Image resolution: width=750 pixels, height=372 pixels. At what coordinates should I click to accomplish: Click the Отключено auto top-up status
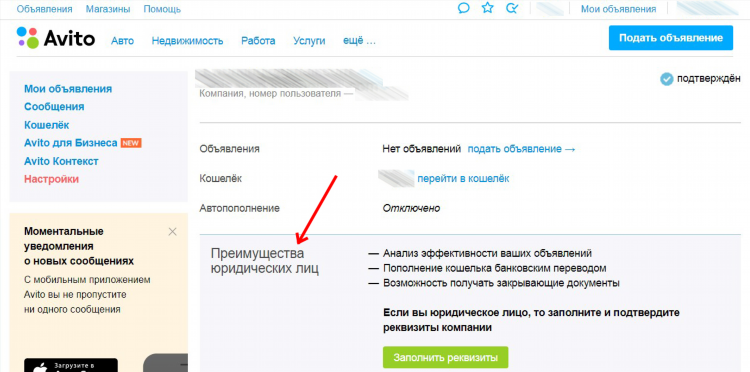[x=411, y=208]
